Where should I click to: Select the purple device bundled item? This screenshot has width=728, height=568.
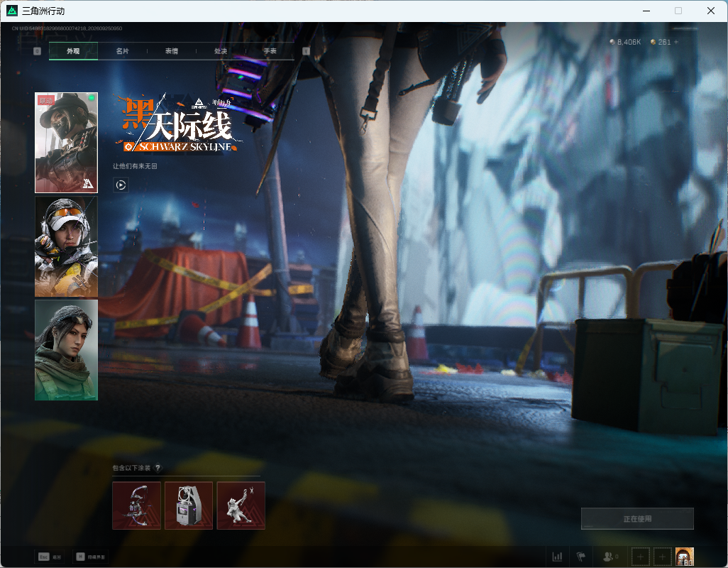pos(189,506)
